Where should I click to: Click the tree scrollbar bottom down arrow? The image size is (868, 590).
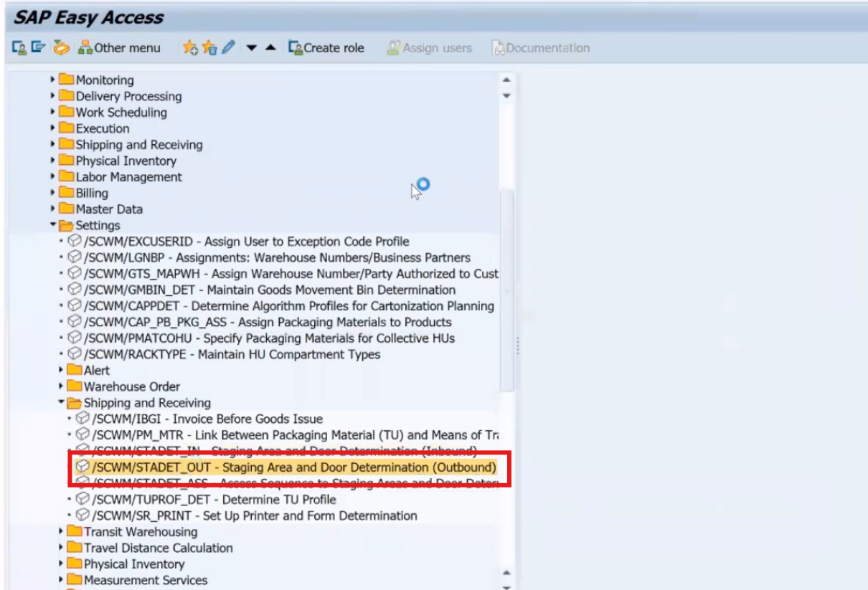[x=506, y=588]
